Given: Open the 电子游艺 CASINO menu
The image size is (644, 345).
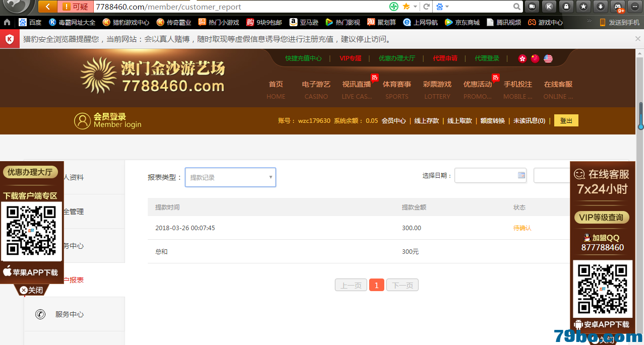Looking at the screenshot, I should click(x=316, y=90).
